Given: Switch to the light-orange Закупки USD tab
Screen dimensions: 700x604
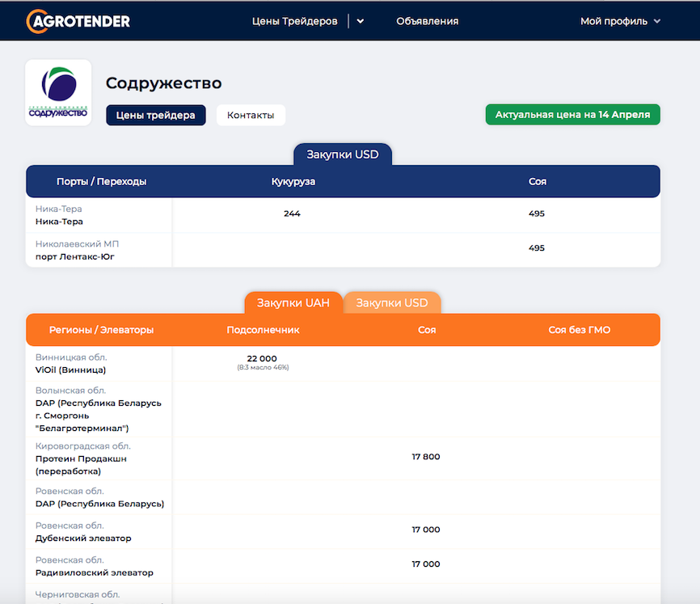Looking at the screenshot, I should [392, 303].
